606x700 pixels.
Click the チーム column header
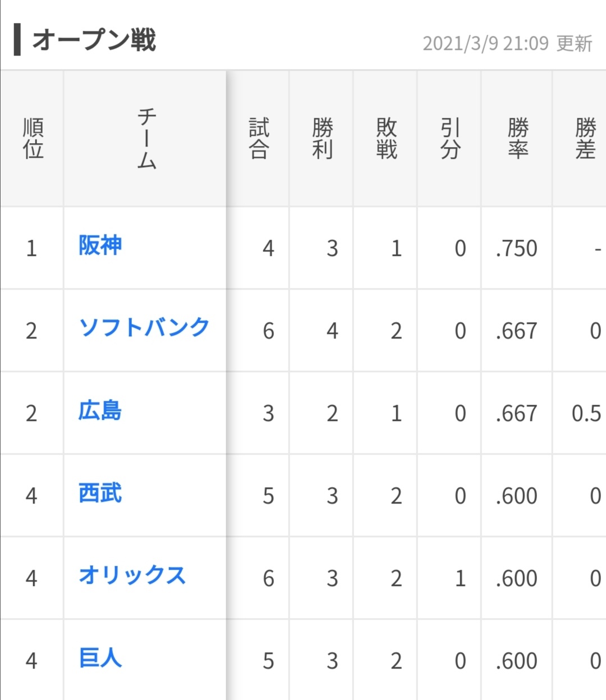pyautogui.click(x=146, y=138)
